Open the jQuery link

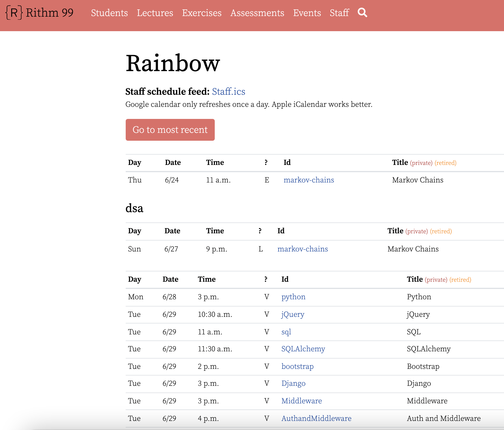[x=293, y=314]
